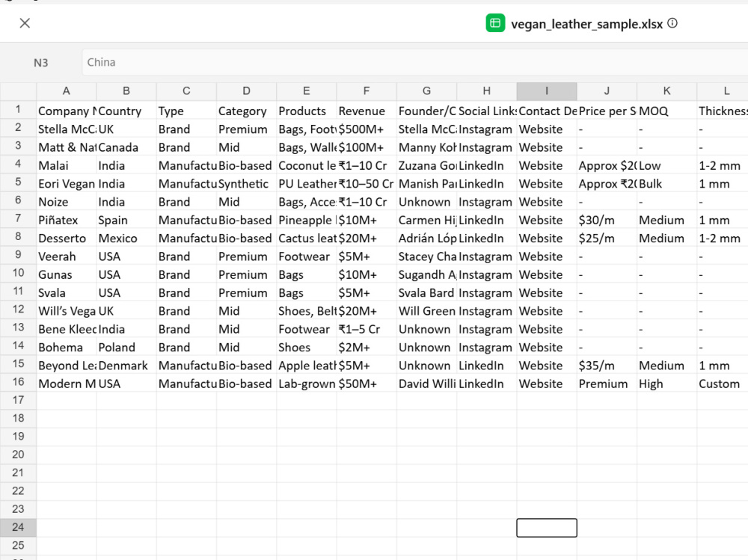Select row 16 header
Screen dimensions: 748x560
18,382
